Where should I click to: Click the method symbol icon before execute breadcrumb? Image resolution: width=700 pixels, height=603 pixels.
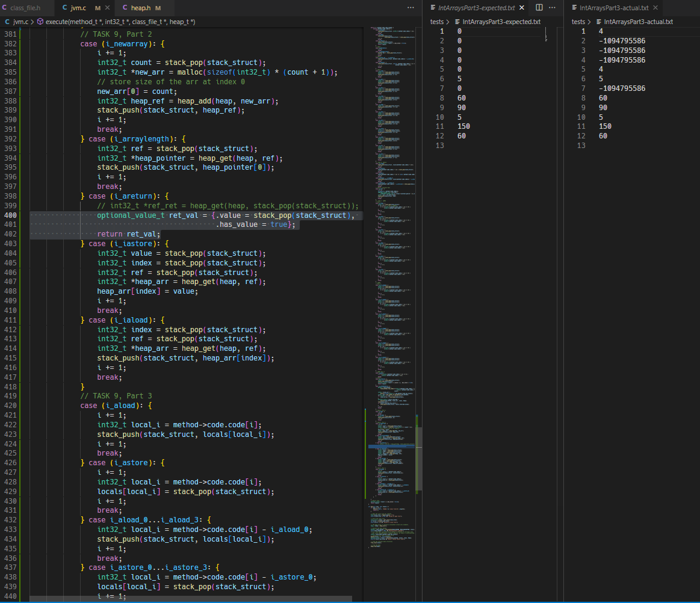coord(40,22)
